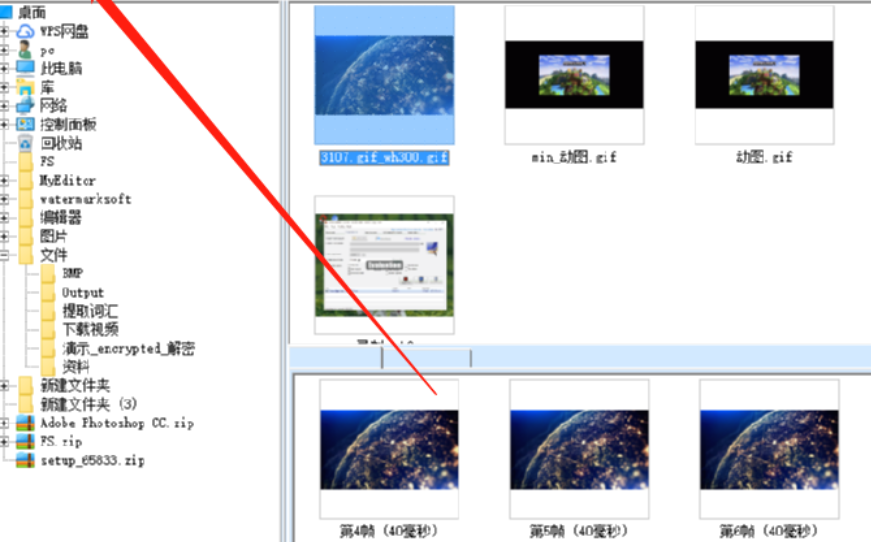
Task: Expand the 新建文件夹 folder node
Action: [x=4, y=385]
